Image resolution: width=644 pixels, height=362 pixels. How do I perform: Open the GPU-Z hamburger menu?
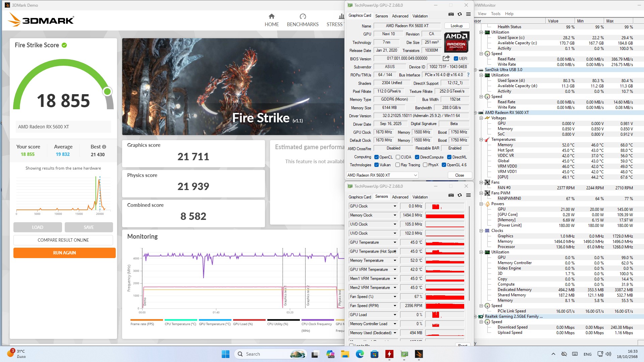click(468, 14)
